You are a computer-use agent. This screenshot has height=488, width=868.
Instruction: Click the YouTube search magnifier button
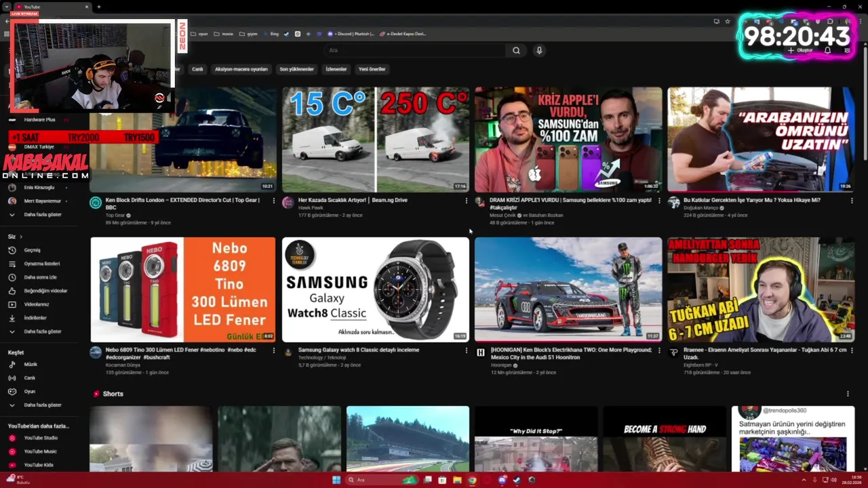(x=516, y=50)
